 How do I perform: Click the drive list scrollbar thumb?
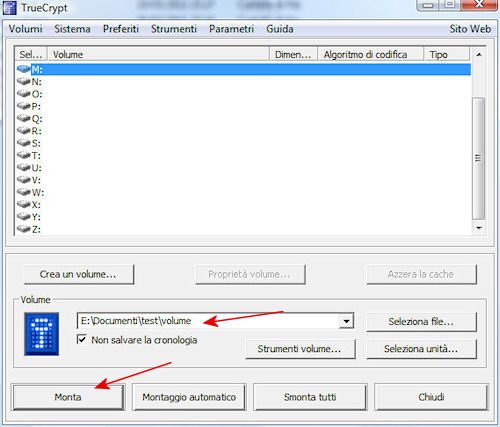478,158
